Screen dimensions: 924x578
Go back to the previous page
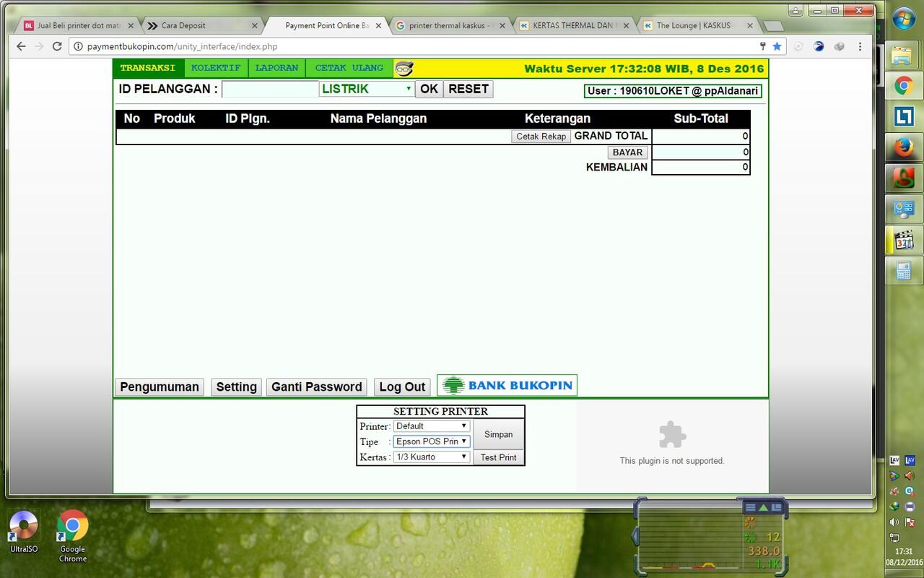21,46
